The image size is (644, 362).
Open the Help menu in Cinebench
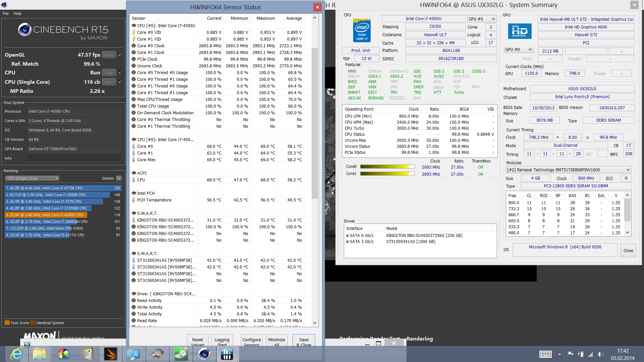click(17, 13)
